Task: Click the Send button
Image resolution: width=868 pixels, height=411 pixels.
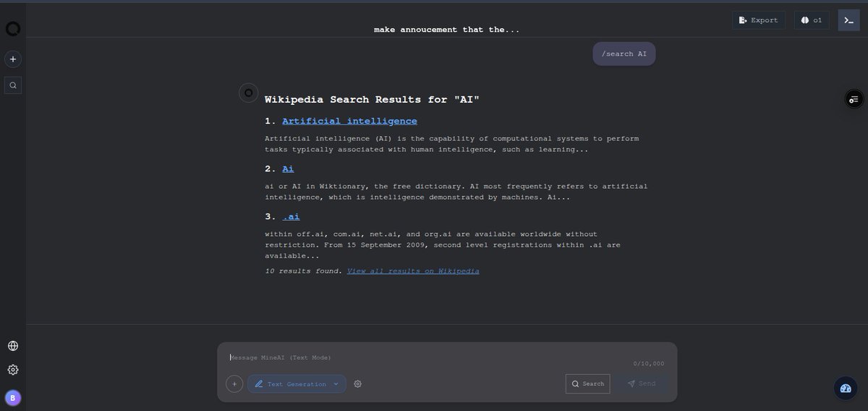Action: (x=642, y=384)
